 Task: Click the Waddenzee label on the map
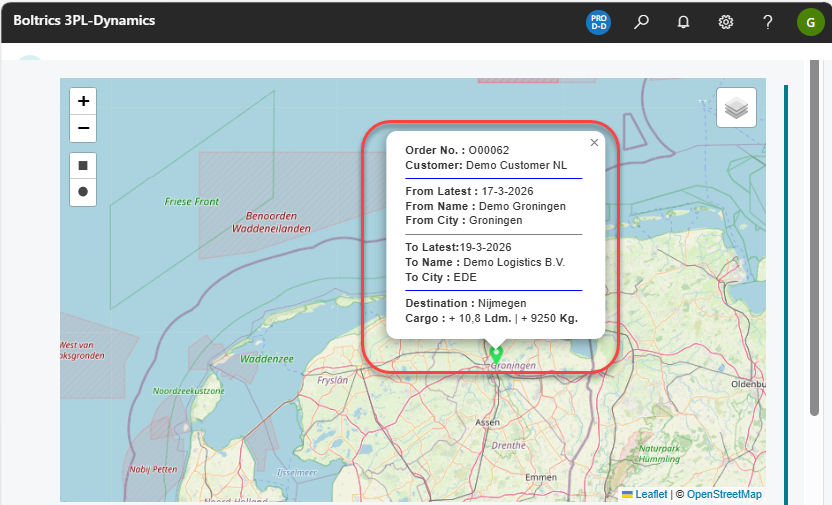[265, 358]
